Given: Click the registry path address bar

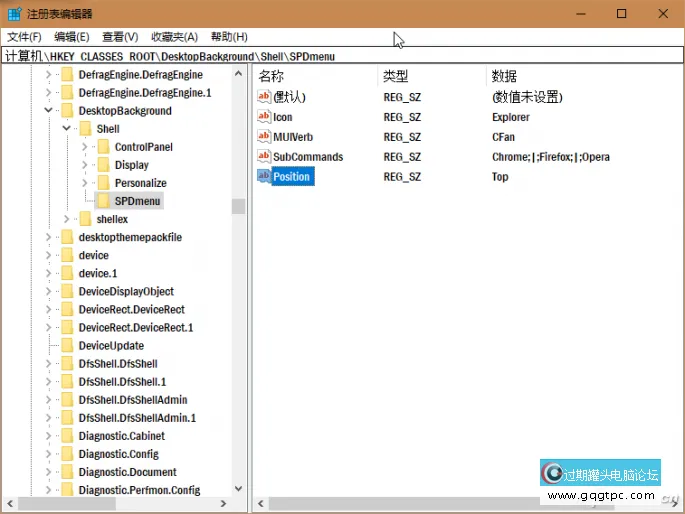Looking at the screenshot, I should pyautogui.click(x=342, y=56).
